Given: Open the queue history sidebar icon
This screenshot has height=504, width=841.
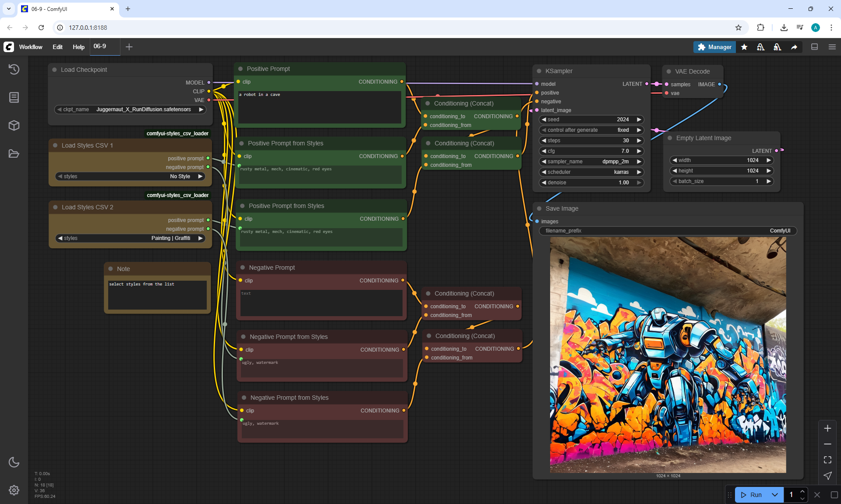Looking at the screenshot, I should [14, 69].
